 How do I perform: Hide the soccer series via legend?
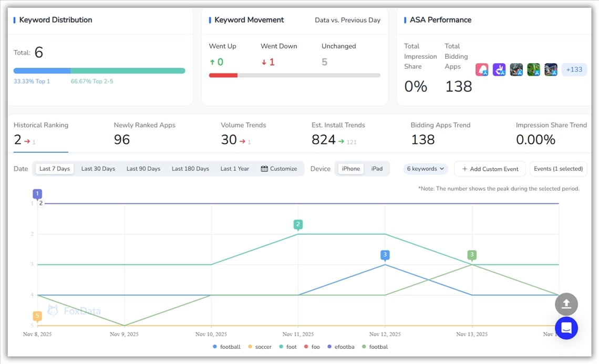point(260,347)
